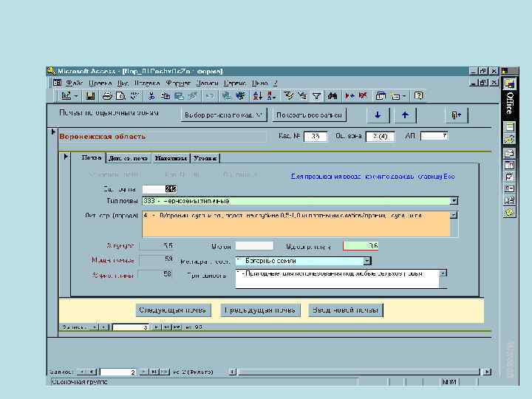Click the Ввод новой почвы button
The width and height of the screenshot is (532, 399).
click(345, 310)
